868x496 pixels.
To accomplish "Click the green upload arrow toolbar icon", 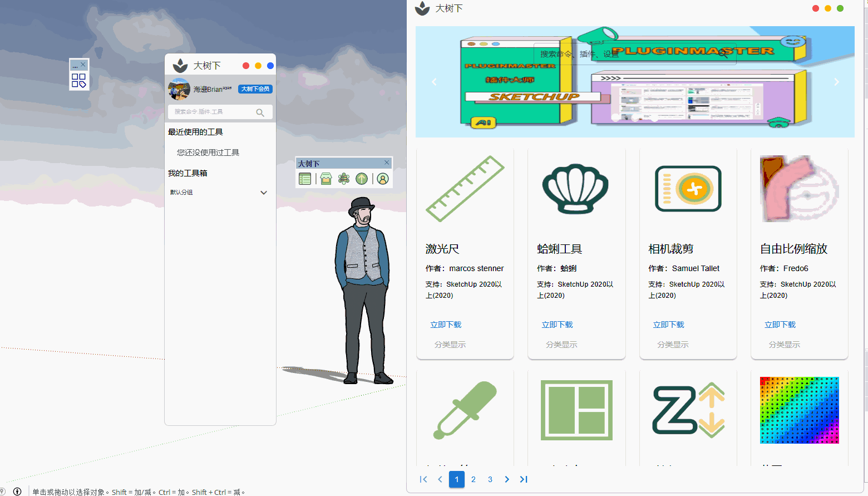I will point(362,179).
